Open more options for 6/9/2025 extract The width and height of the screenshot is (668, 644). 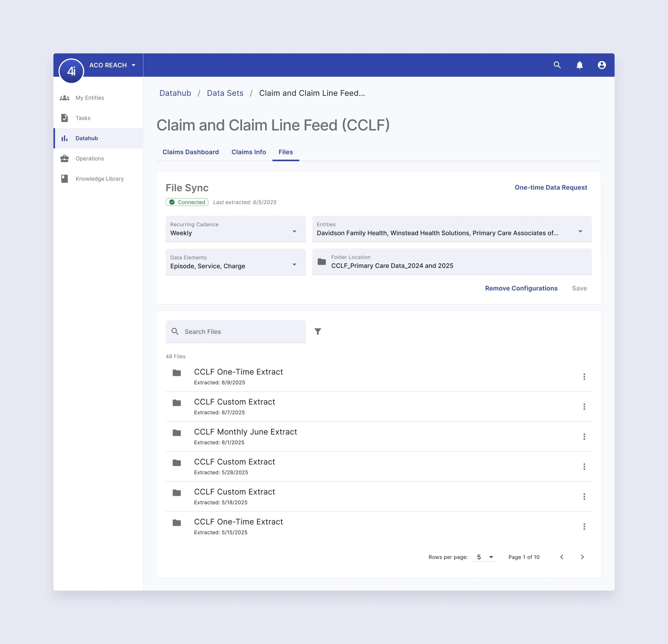pos(584,377)
